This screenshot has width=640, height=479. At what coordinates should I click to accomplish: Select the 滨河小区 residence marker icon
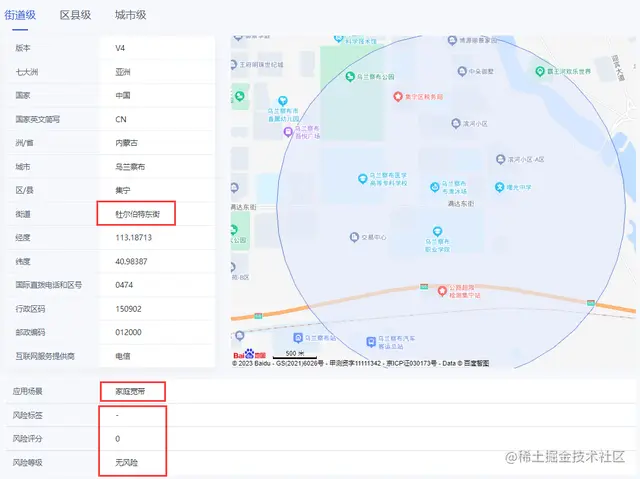(456, 123)
